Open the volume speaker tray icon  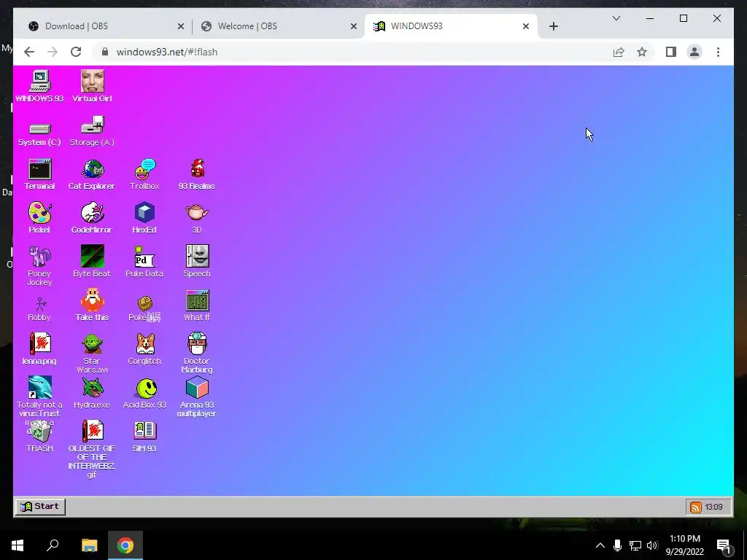(x=652, y=545)
